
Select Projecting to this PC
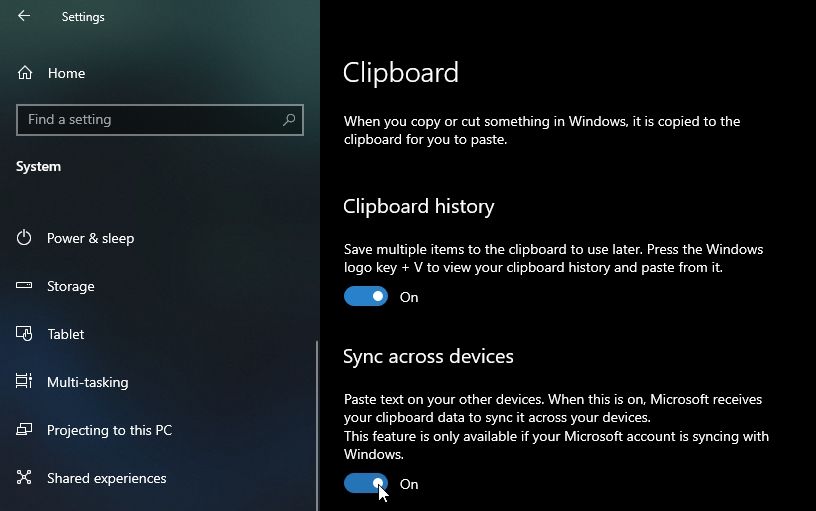pos(109,430)
